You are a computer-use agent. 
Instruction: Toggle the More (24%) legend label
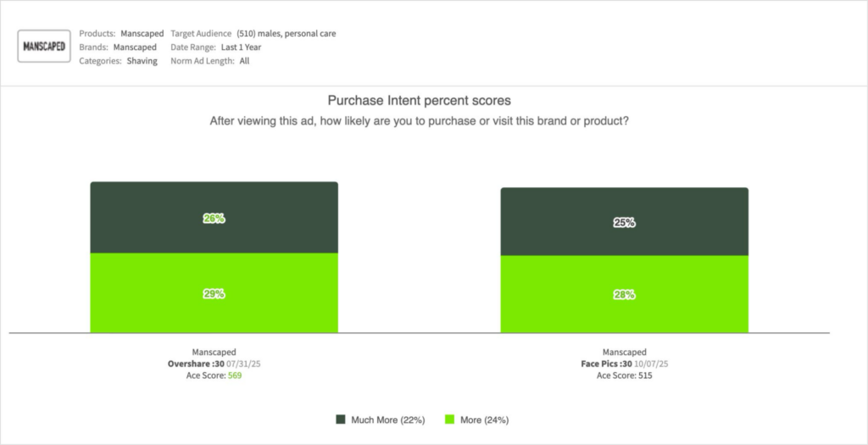484,420
